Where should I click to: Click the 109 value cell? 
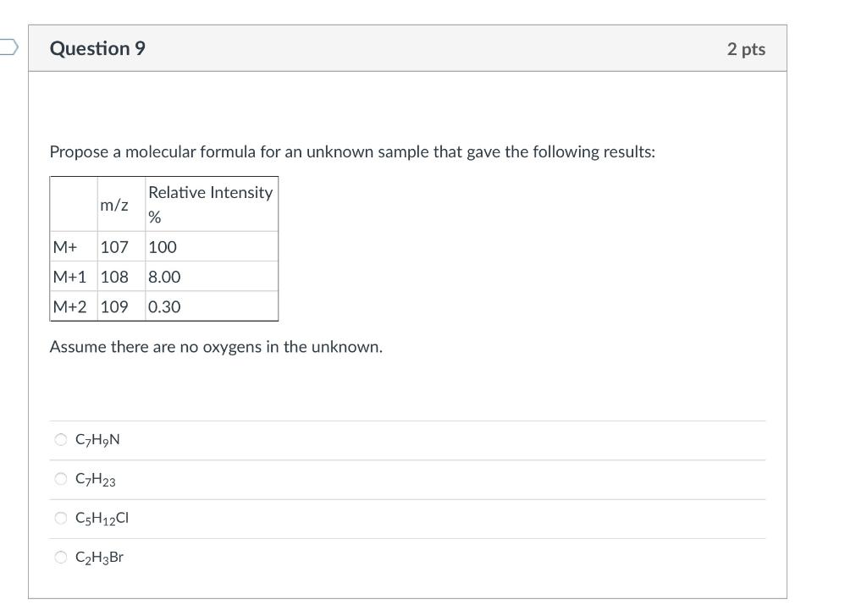[113, 307]
